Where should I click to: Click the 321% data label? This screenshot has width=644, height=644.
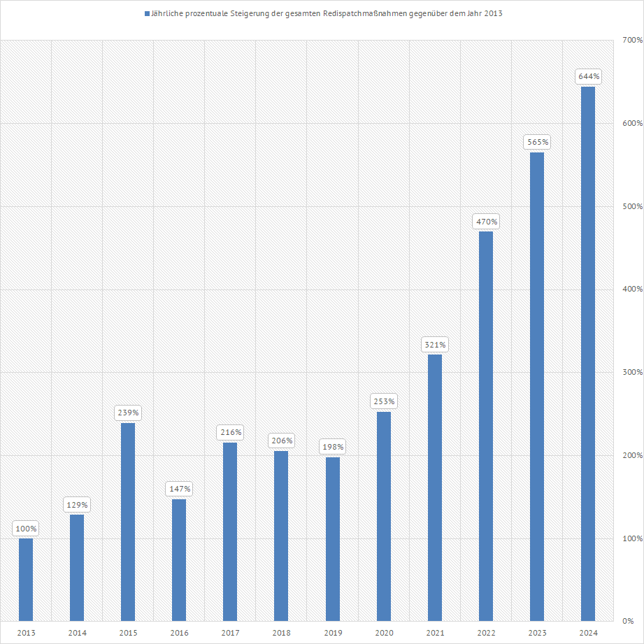click(x=435, y=345)
